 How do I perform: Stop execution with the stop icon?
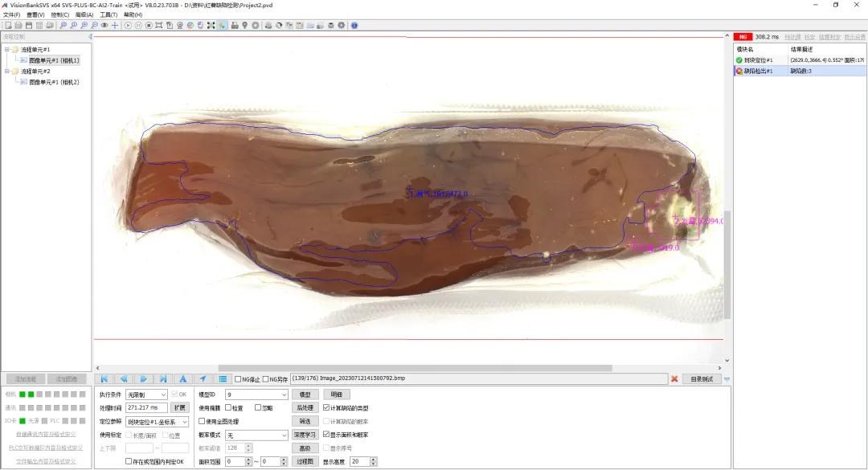pos(149,26)
